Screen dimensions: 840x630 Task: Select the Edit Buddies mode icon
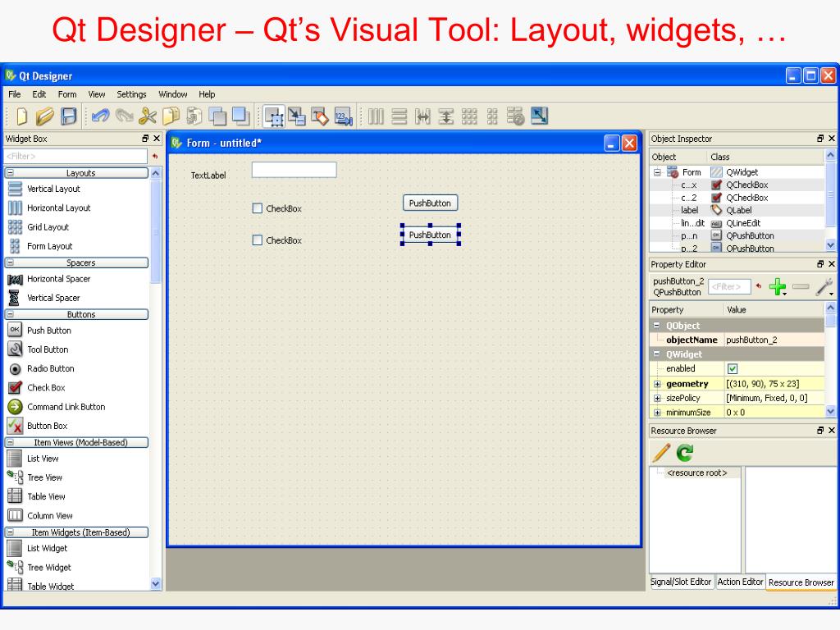[320, 116]
